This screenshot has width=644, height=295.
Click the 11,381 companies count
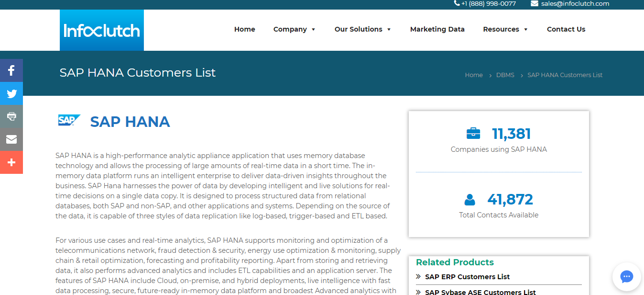(x=511, y=134)
